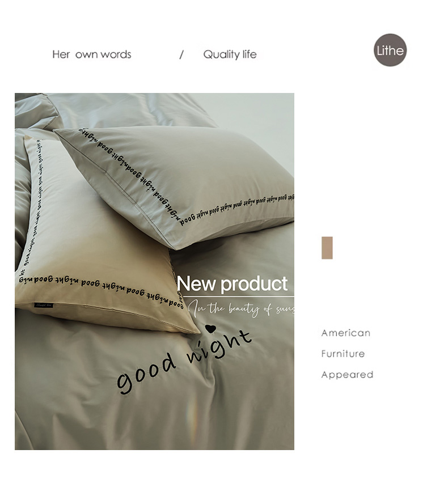This screenshot has width=448, height=479.
Task: Select the 'Quality life' heading
Action: point(230,54)
